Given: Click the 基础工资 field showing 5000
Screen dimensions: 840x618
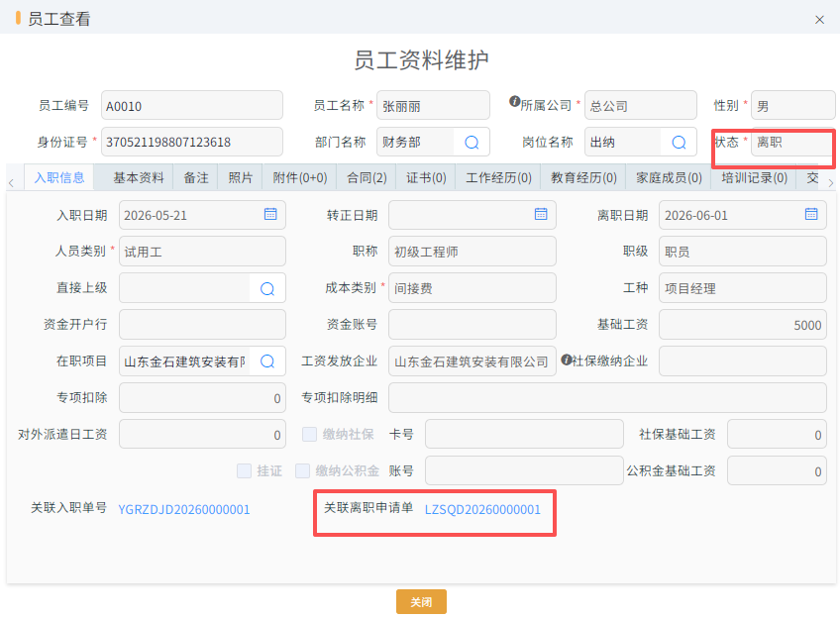Looking at the screenshot, I should pos(743,325).
